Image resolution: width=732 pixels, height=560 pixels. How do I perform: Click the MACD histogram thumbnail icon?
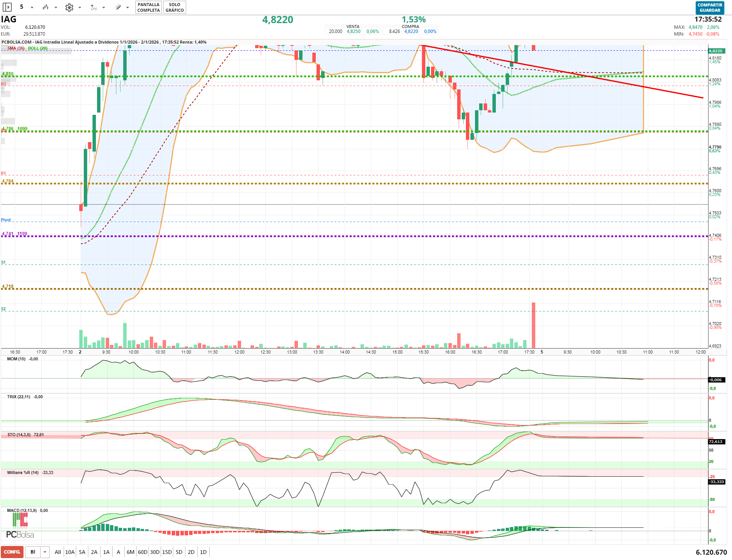tap(20, 520)
